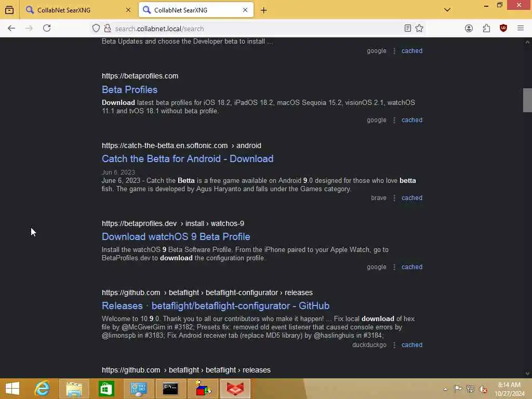Viewport: 532px width, 399px height.
Task: Bookmark this page with the star icon
Action: [419, 29]
